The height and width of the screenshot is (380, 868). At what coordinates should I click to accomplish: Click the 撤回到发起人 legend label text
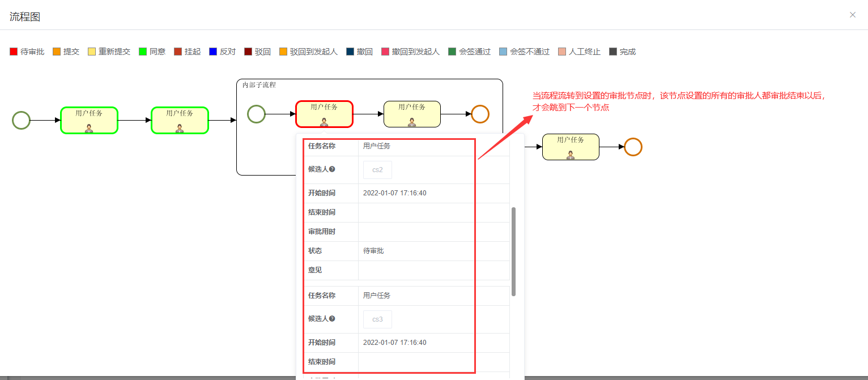click(416, 52)
